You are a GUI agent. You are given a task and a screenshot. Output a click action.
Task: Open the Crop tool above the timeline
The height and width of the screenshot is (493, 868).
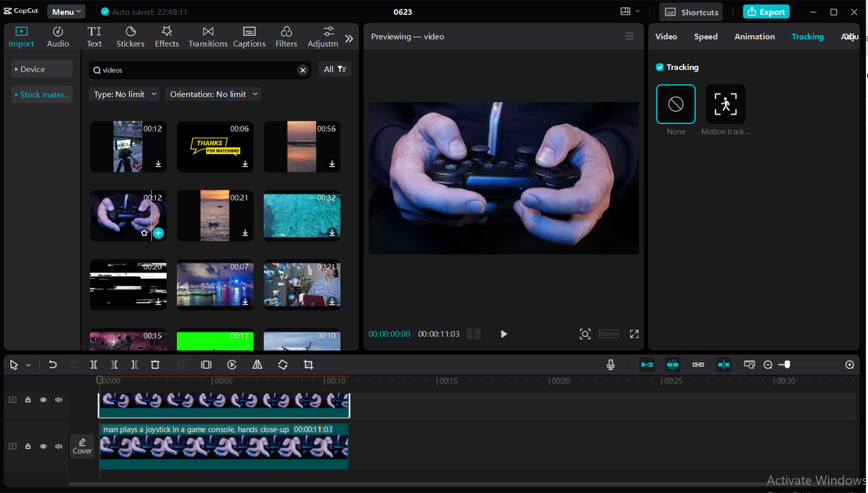pyautogui.click(x=309, y=364)
